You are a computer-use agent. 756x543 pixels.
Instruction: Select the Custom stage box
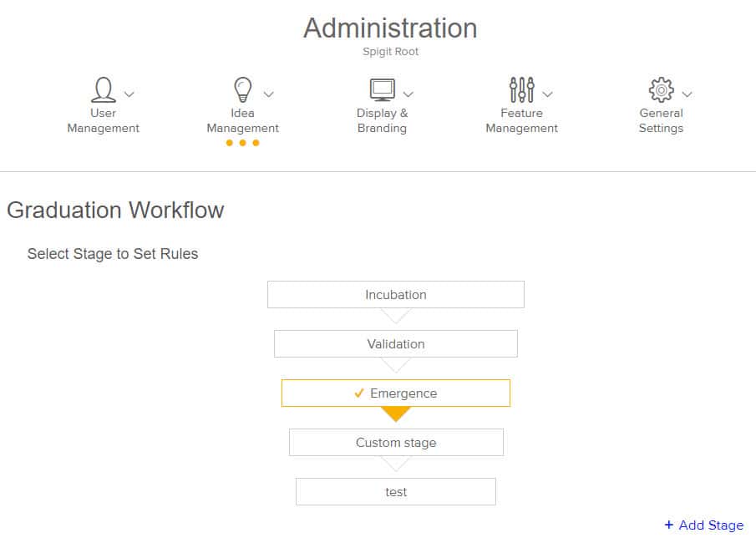(x=396, y=442)
